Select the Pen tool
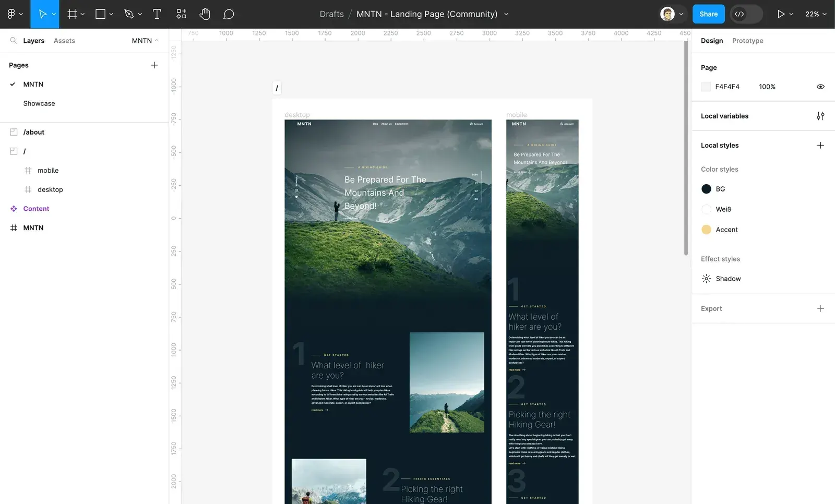The height and width of the screenshot is (504, 835). coord(129,14)
